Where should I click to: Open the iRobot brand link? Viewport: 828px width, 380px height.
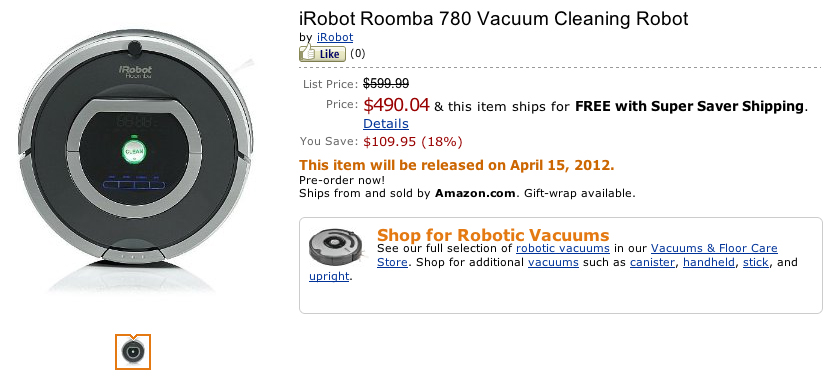click(335, 37)
